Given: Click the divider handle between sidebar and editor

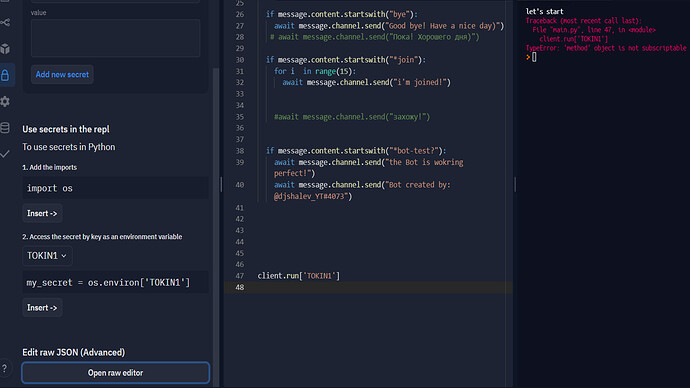Looking at the screenshot, I should pos(221,184).
